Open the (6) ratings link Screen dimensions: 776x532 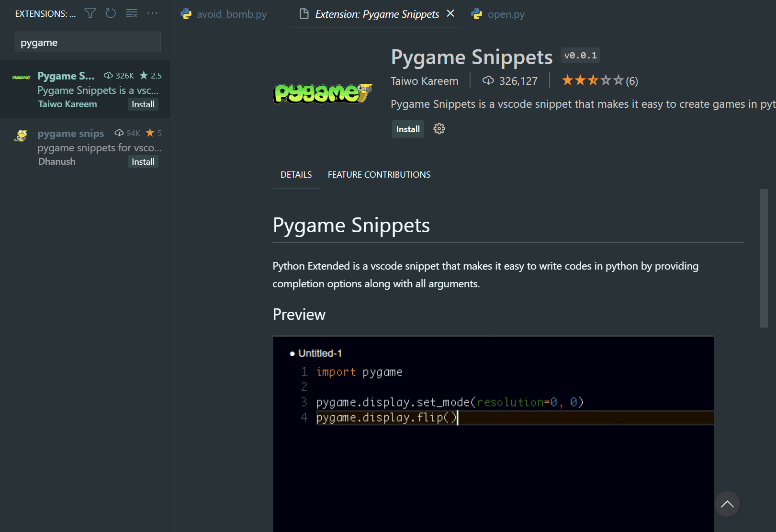tap(631, 80)
